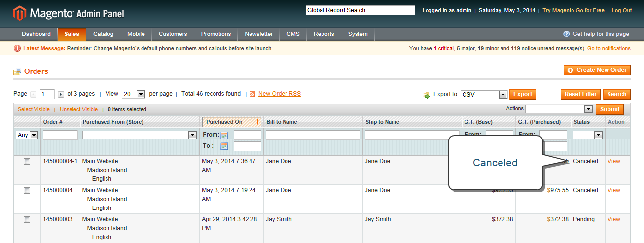Click the latest message alert icon
This screenshot has height=243, width=644.
(17, 48)
